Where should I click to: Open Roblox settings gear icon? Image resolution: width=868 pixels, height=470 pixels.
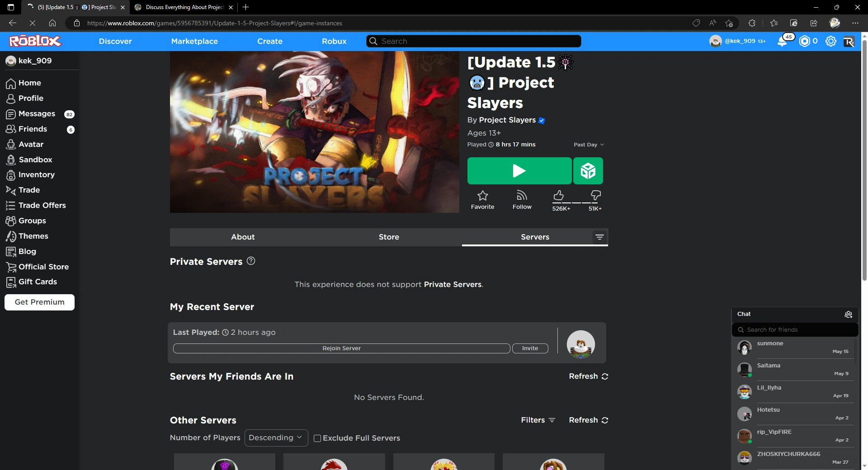click(831, 41)
